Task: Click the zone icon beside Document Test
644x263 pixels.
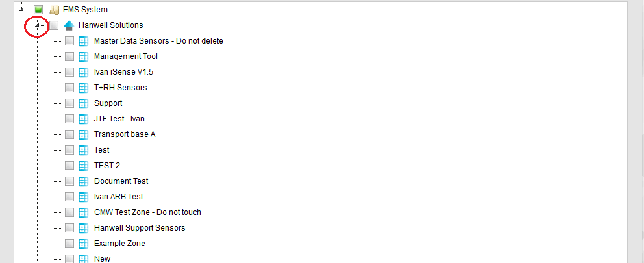Action: [83, 181]
